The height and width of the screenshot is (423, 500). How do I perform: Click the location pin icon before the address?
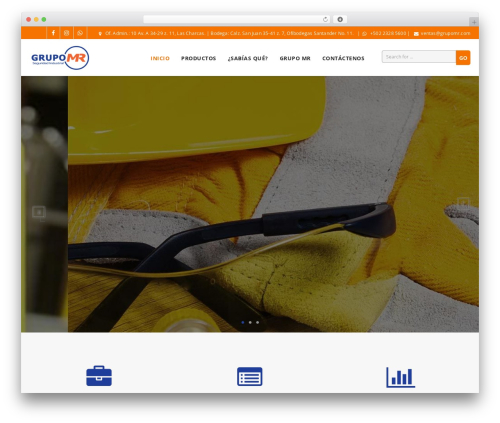[100, 34]
